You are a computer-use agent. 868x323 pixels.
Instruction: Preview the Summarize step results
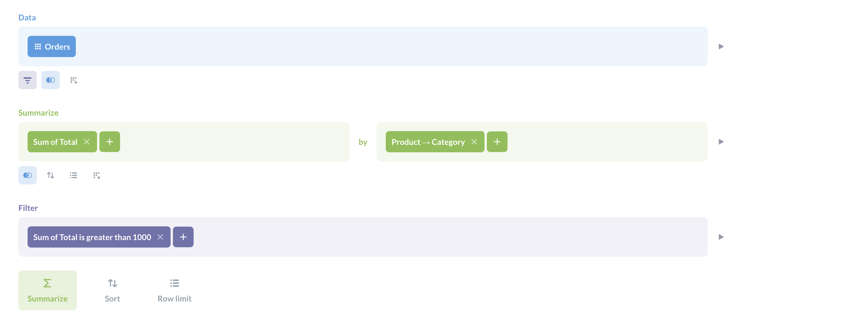pyautogui.click(x=721, y=142)
